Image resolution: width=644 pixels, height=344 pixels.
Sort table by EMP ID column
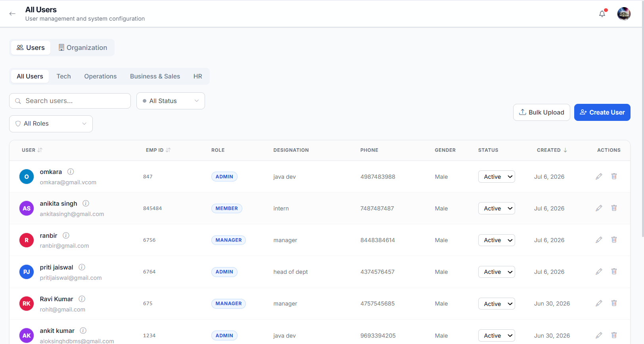click(x=158, y=150)
